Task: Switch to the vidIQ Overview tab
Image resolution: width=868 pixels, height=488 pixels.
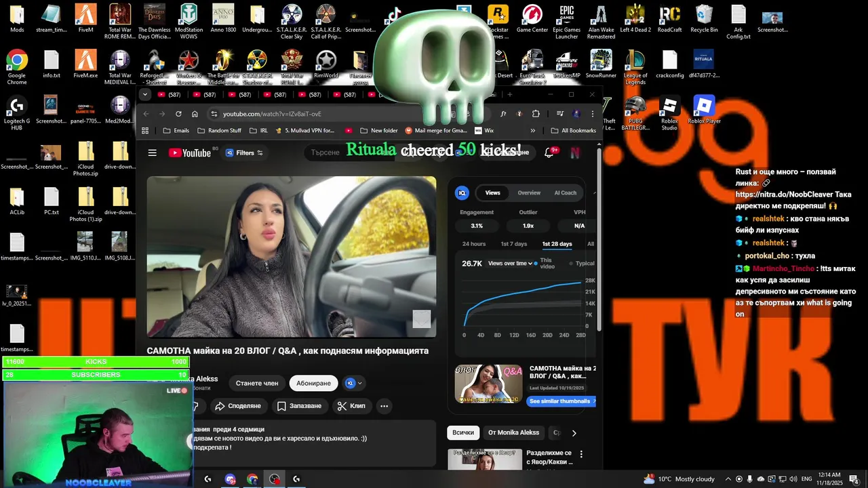Action: (x=529, y=193)
